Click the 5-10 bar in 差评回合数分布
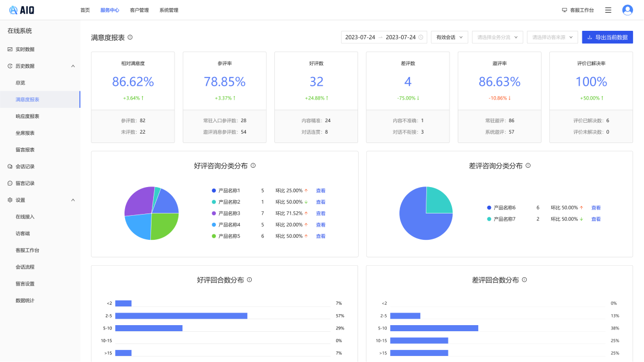This screenshot has width=644, height=362. [434, 328]
